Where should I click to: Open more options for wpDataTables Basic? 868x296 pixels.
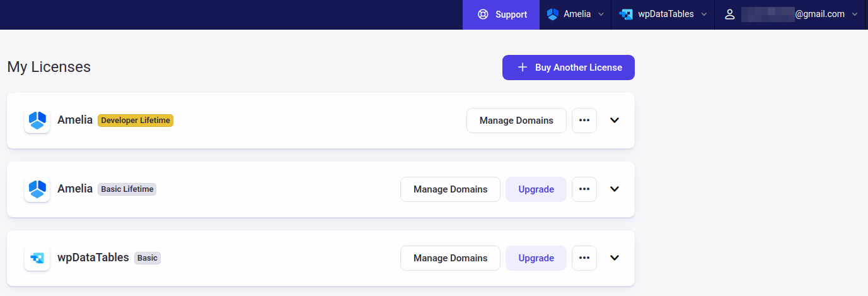pos(584,258)
